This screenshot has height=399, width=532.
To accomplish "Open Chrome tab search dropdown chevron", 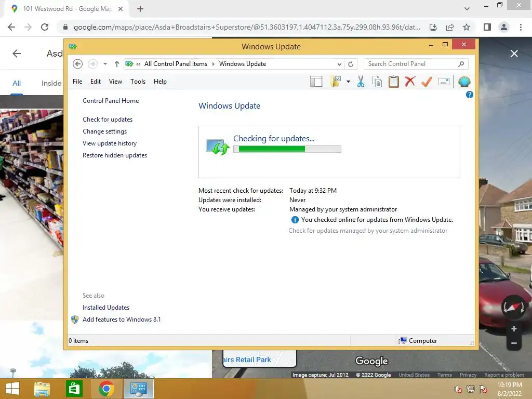I will tap(467, 9).
